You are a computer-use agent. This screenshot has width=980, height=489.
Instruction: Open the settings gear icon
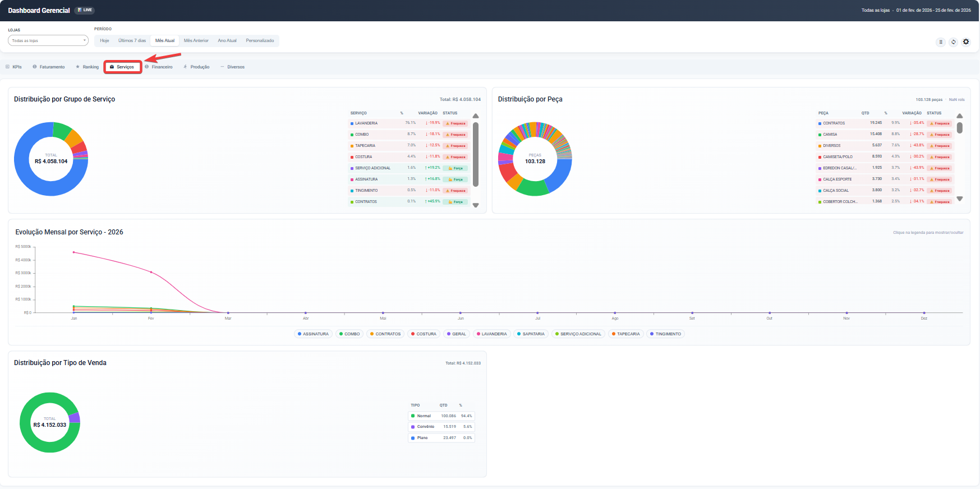[966, 42]
